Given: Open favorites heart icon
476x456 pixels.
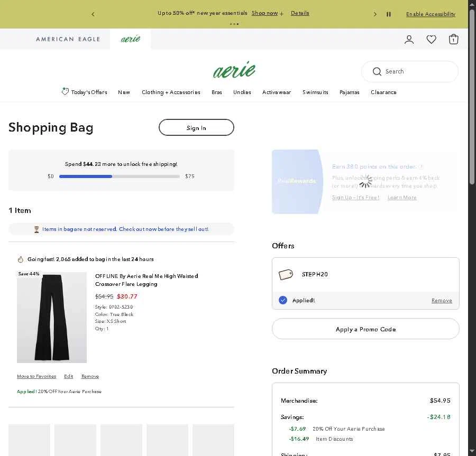Looking at the screenshot, I should tap(431, 40).
